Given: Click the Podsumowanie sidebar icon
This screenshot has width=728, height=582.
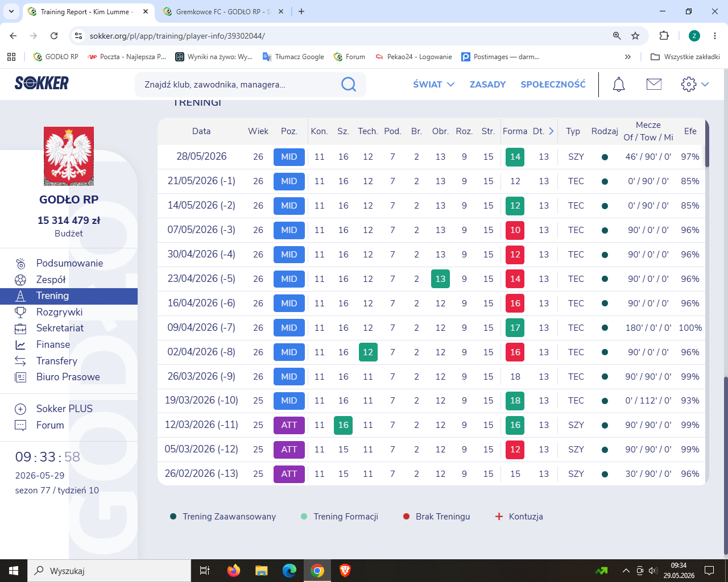Looking at the screenshot, I should 20,263.
